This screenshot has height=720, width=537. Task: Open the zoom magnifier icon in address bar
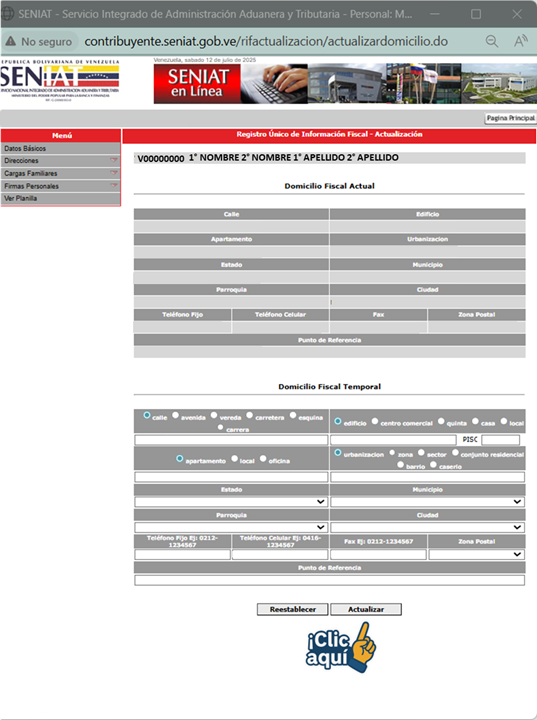click(x=492, y=41)
